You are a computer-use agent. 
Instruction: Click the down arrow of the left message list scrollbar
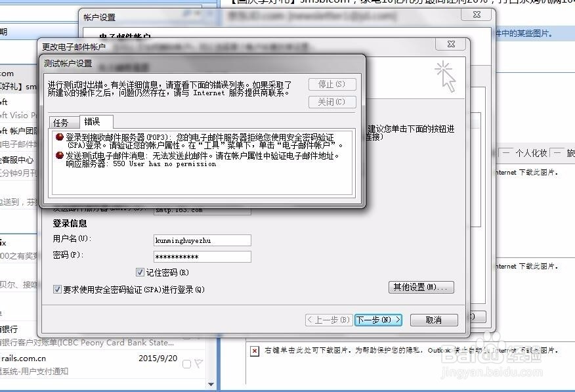pyautogui.click(x=211, y=384)
